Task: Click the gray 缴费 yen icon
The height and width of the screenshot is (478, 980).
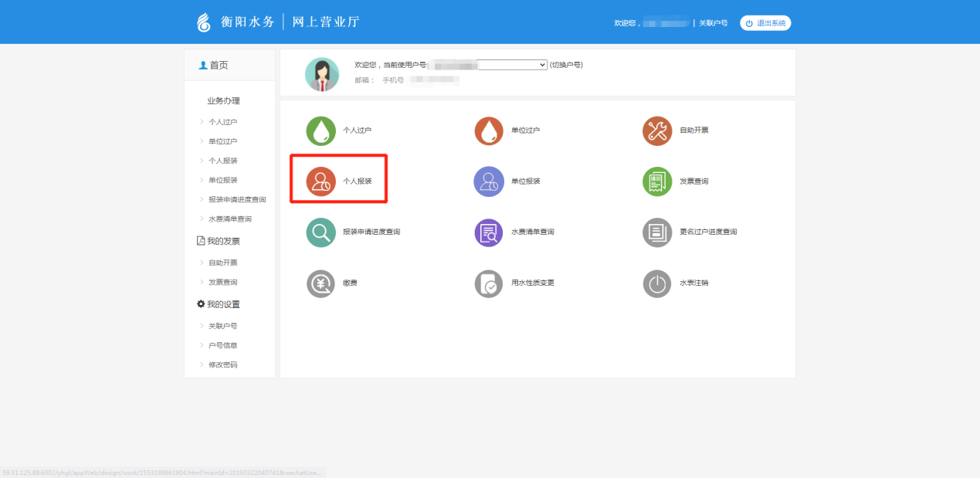Action: point(321,283)
